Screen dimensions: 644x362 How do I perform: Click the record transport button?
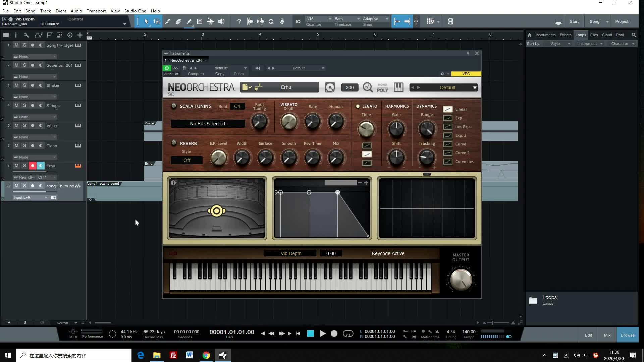coord(334,334)
